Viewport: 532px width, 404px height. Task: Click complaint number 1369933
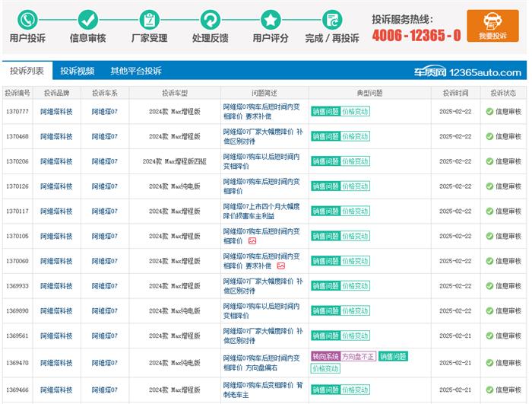coord(17,286)
